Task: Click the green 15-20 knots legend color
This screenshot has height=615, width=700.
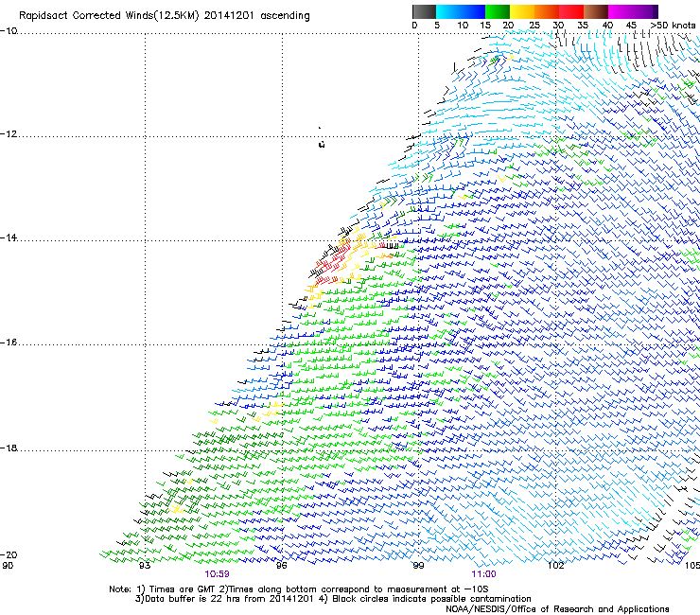Action: click(498, 11)
